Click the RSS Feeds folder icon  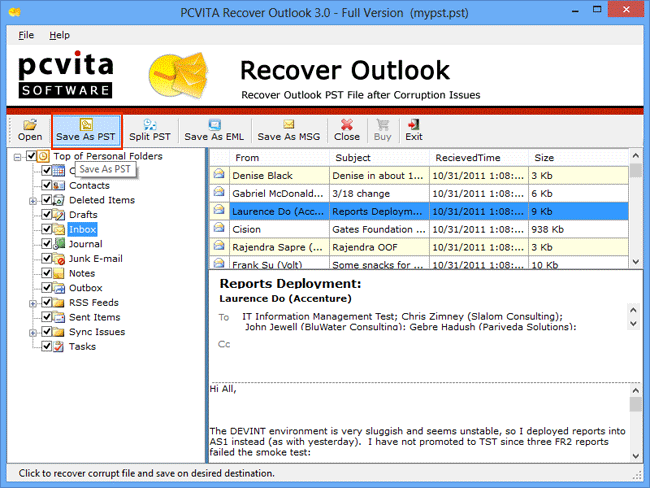(59, 303)
